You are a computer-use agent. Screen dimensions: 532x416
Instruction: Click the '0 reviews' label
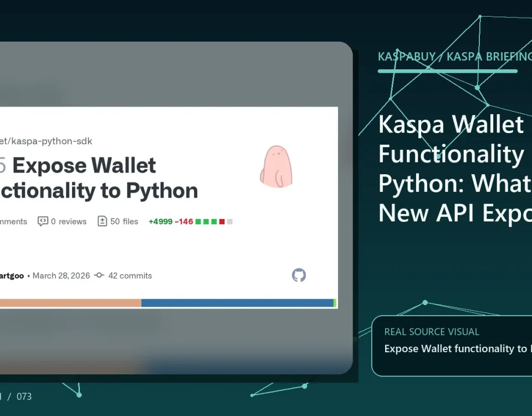click(x=69, y=221)
